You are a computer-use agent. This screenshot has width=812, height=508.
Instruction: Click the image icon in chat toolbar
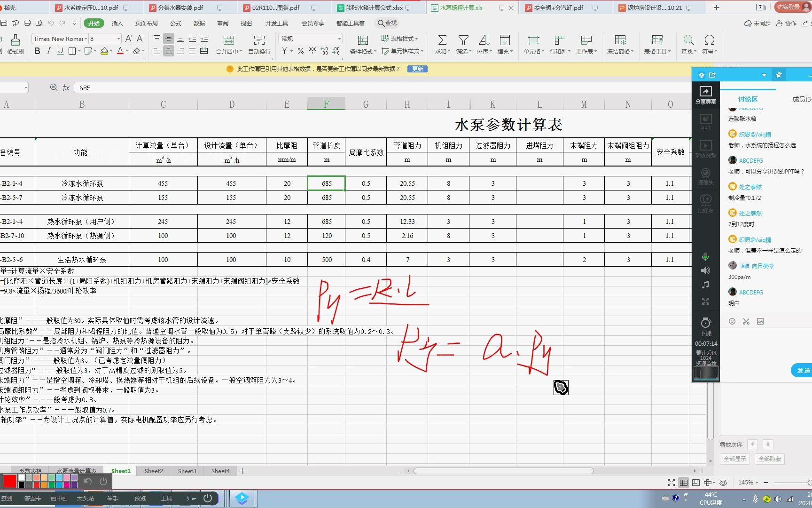click(760, 321)
